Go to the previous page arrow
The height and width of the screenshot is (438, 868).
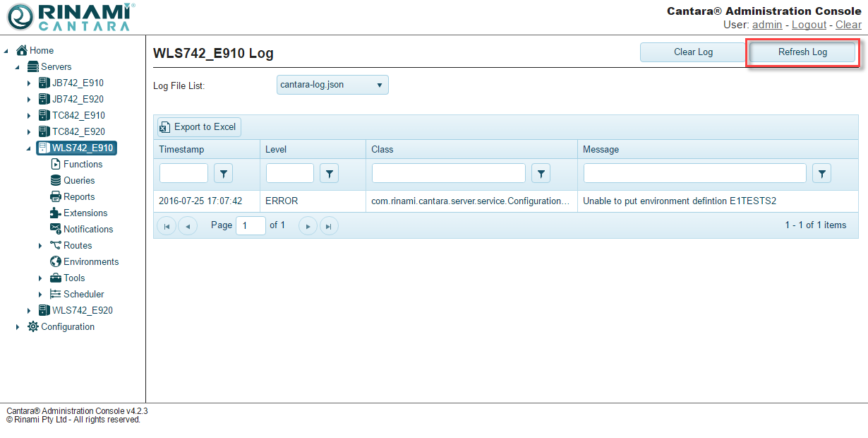(188, 226)
